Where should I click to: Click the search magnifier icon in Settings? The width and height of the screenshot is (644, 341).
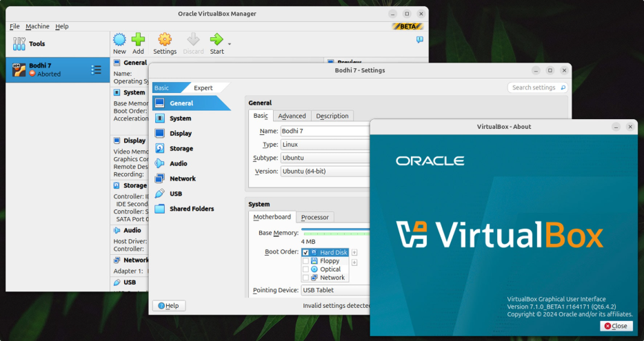pos(563,87)
